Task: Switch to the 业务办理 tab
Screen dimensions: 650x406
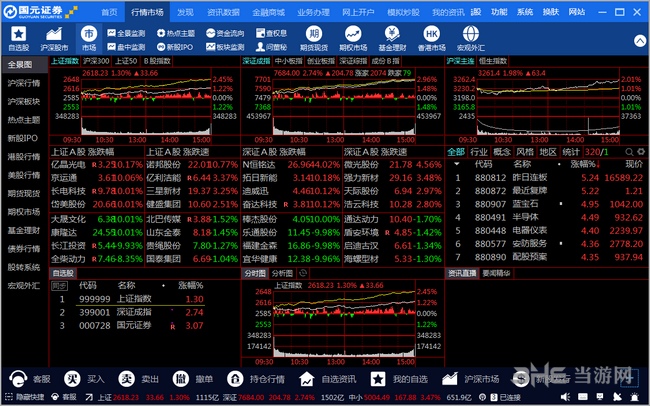Action: tap(313, 12)
